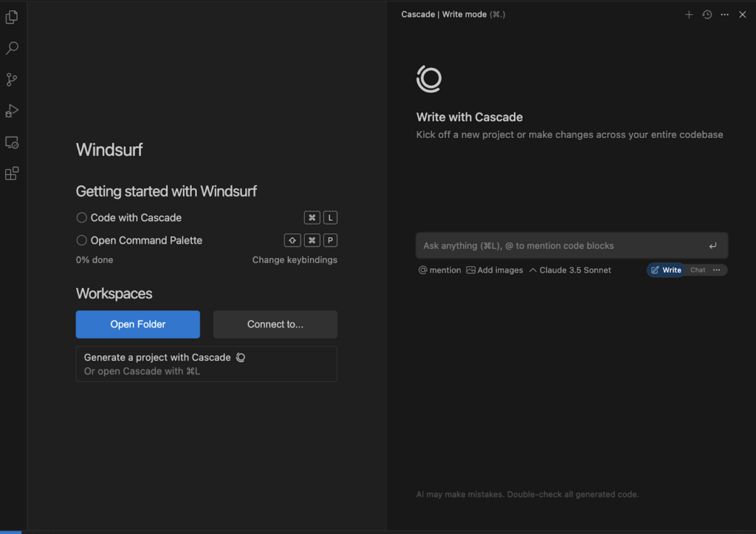The width and height of the screenshot is (756, 534).
Task: Click Change keybindings link
Action: tap(295, 260)
